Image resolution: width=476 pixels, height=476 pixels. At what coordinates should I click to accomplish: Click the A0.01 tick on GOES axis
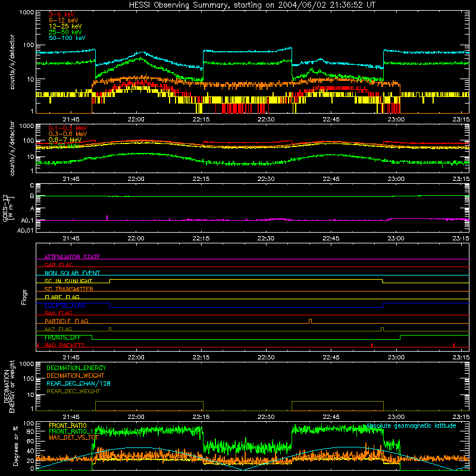coord(25,230)
